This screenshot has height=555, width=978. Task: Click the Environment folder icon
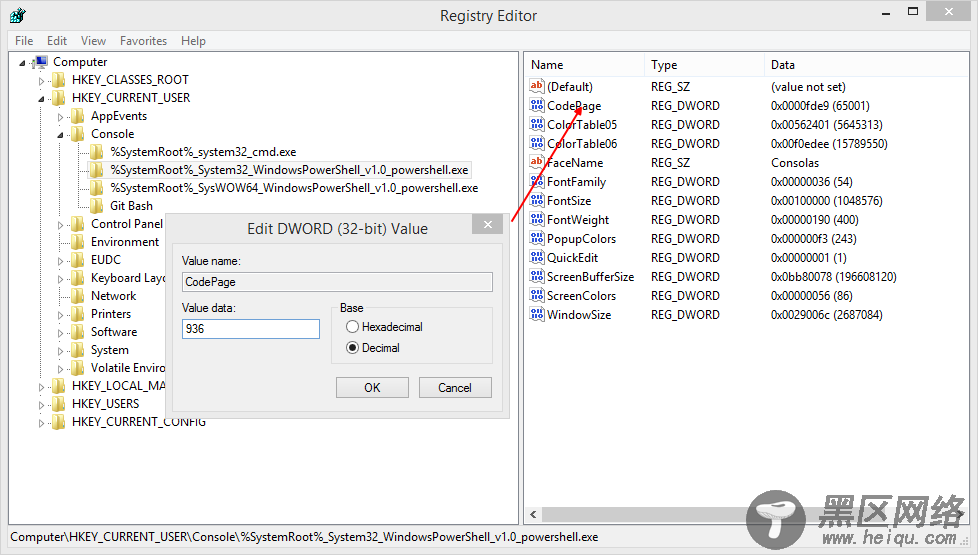(78, 242)
